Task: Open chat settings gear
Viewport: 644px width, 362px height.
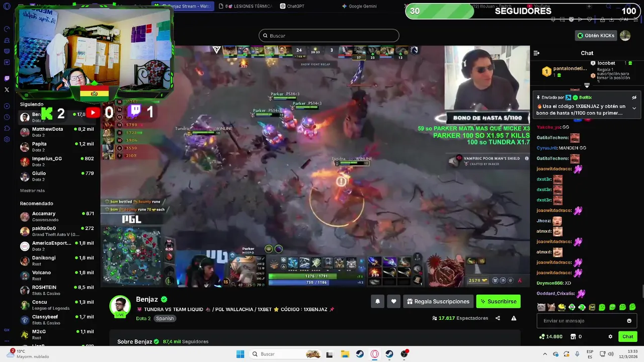Action: pos(610,336)
